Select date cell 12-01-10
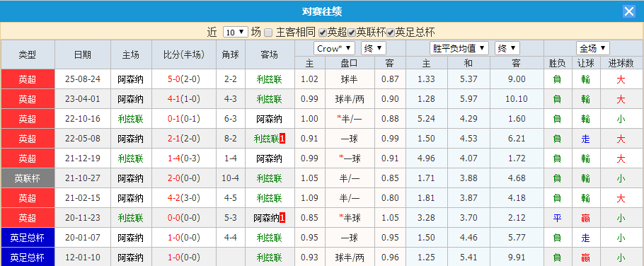The image size is (644, 266). 83,257
